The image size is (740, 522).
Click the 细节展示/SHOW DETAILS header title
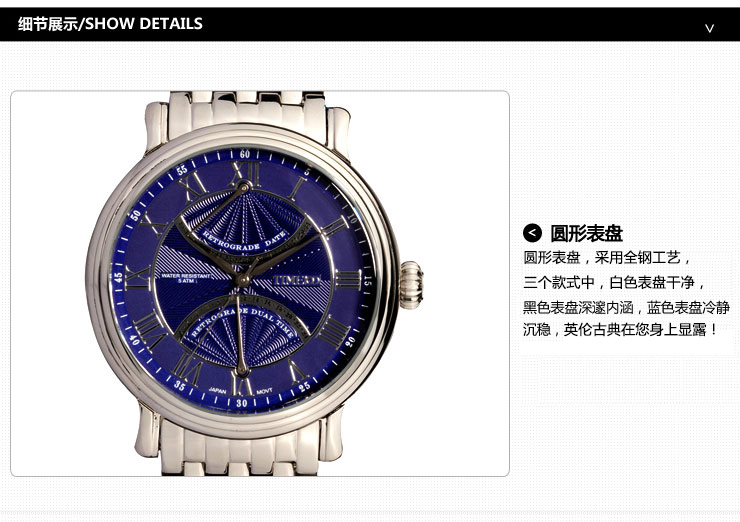(110, 24)
